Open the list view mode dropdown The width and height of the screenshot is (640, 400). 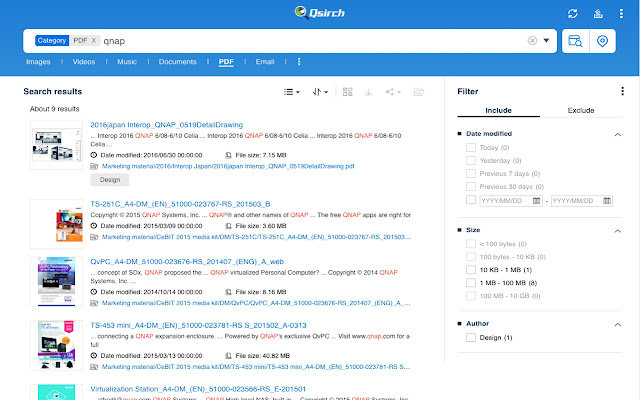(291, 92)
